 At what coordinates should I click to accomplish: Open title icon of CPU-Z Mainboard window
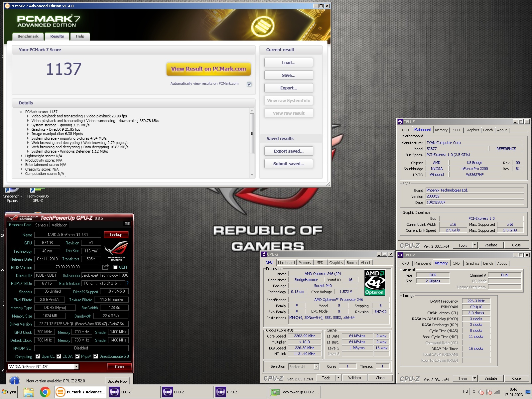coord(400,122)
